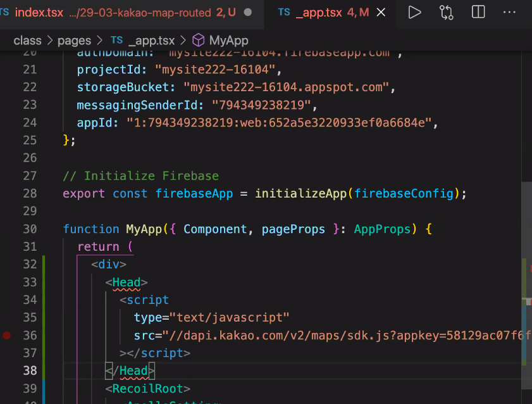Screen dimensions: 532x404
Task: Open the pages breadcrumb segment
Action: (74, 41)
